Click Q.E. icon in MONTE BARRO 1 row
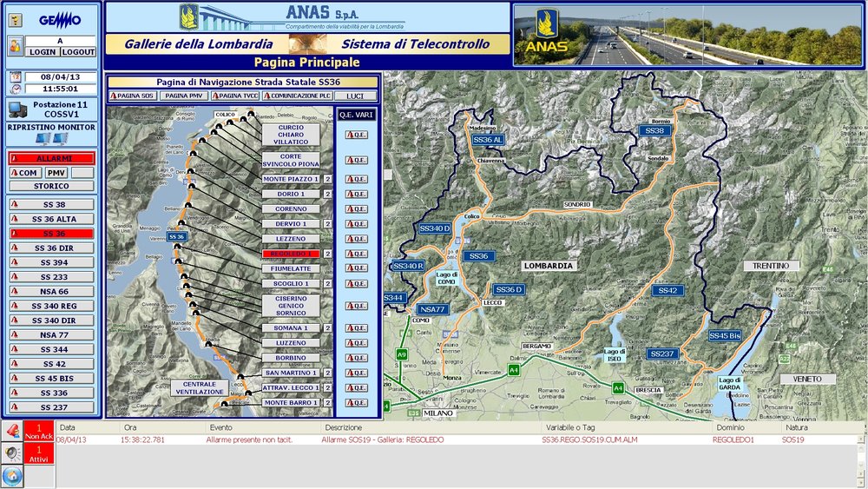868x489 pixels. pyautogui.click(x=356, y=403)
